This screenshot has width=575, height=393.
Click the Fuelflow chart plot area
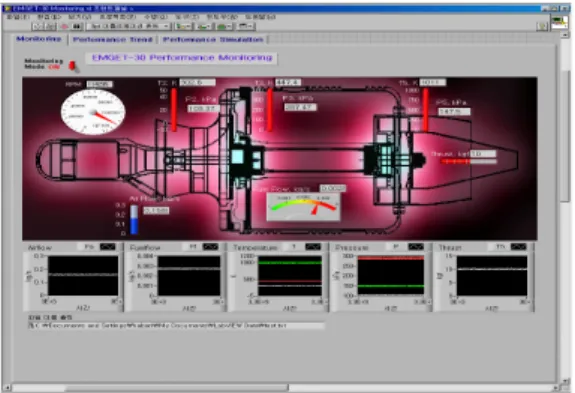point(189,276)
